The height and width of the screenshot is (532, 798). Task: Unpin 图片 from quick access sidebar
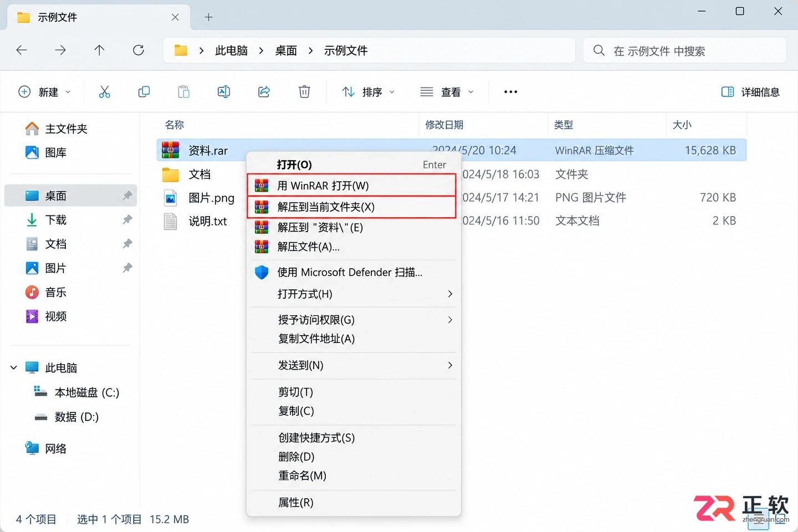point(127,268)
